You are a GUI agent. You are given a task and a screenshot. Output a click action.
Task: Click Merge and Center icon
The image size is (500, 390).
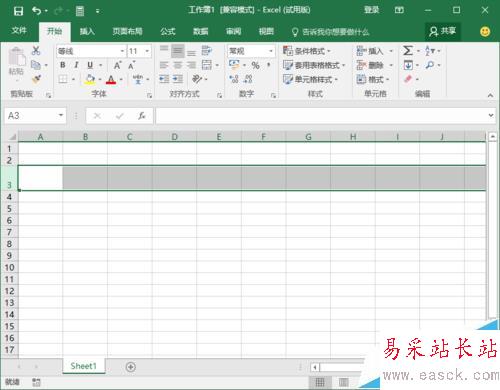pos(207,65)
